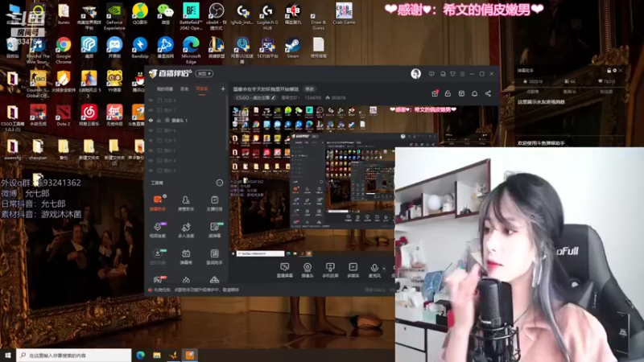Open the 弹幕助手 tool in the toolbox
The image size is (644, 362).
[x=157, y=204]
